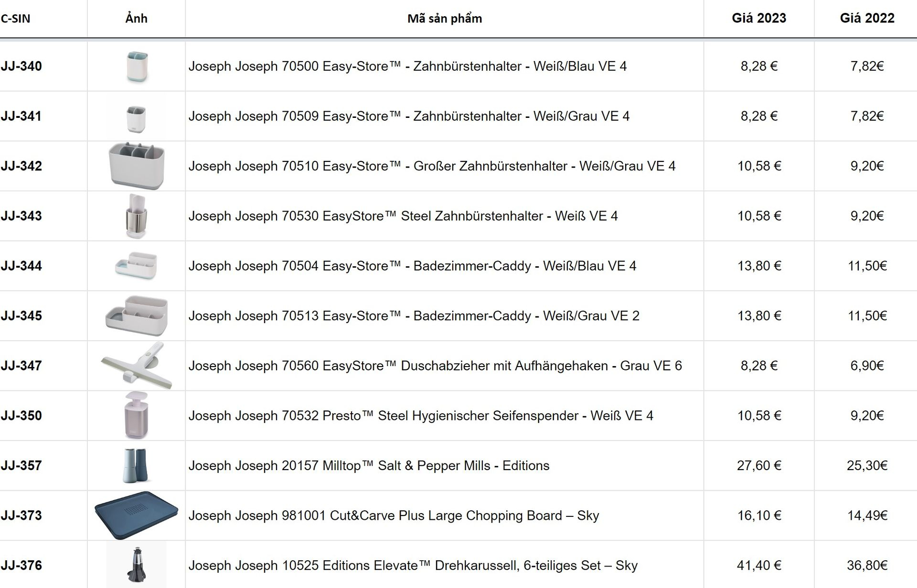Click the JJ-373 row code cell
The image size is (917, 588).
[21, 515]
